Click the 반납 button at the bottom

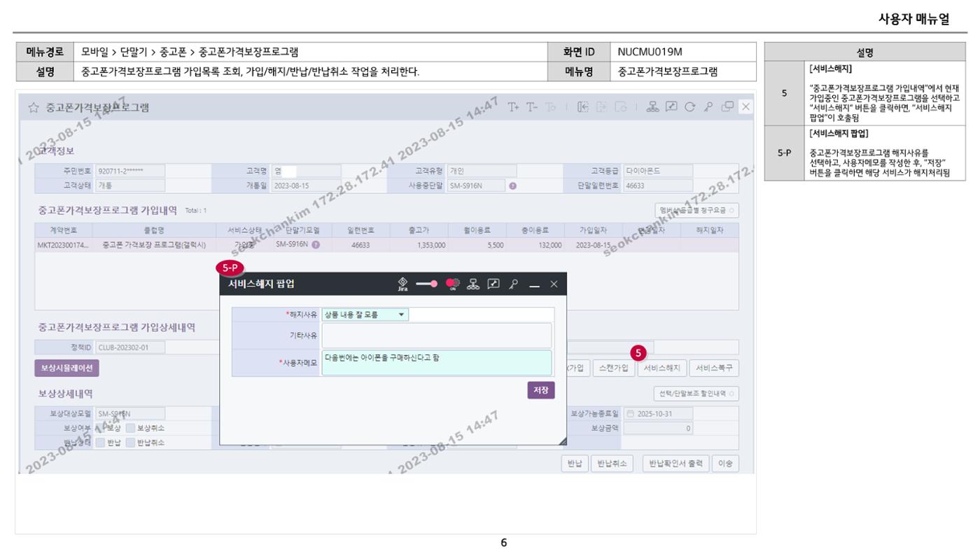(x=574, y=464)
